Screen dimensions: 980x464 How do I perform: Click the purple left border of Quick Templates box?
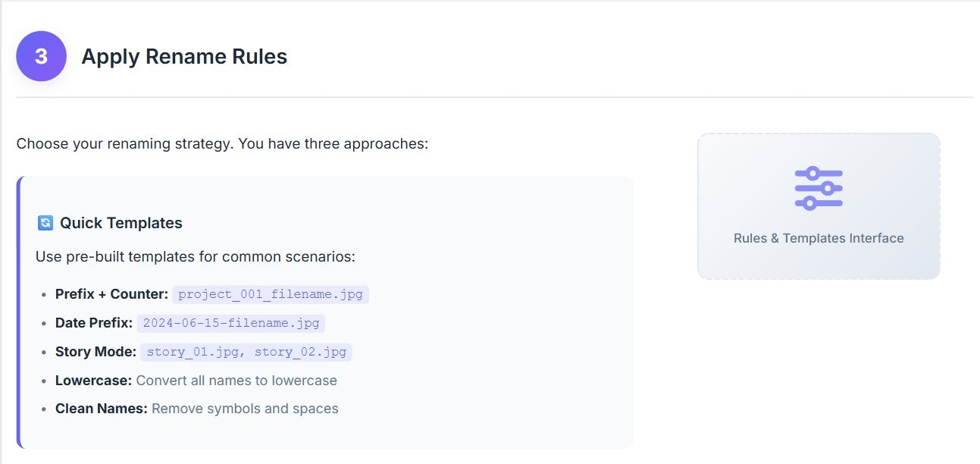click(x=19, y=312)
